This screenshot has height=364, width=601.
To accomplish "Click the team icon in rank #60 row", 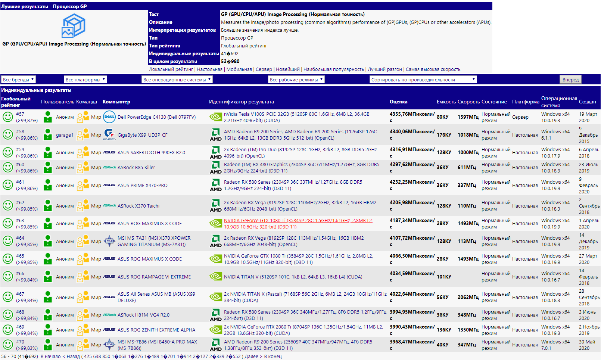I will pyautogui.click(x=83, y=167).
